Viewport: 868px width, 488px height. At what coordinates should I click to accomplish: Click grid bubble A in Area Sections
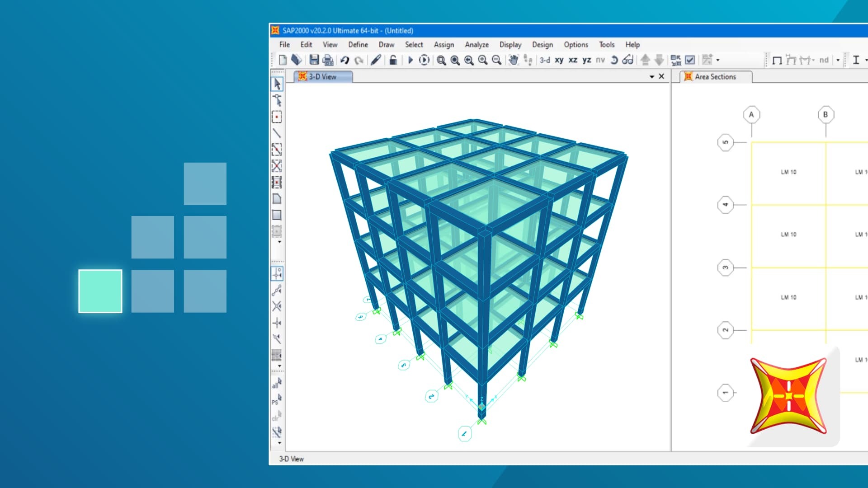point(751,115)
